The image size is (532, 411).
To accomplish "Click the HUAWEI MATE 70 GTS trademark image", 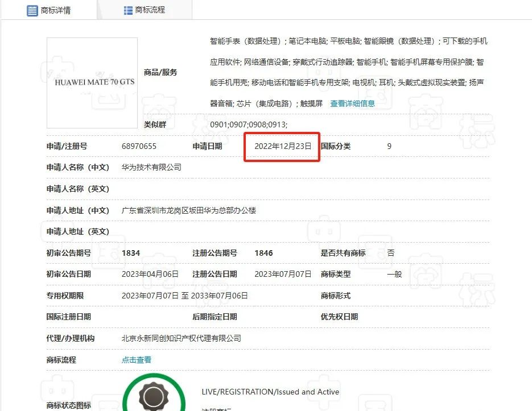I will tap(92, 83).
